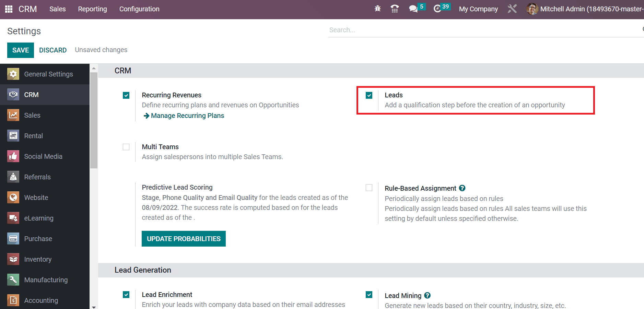
Task: Open Manage Recurring Plans link
Action: (x=184, y=116)
